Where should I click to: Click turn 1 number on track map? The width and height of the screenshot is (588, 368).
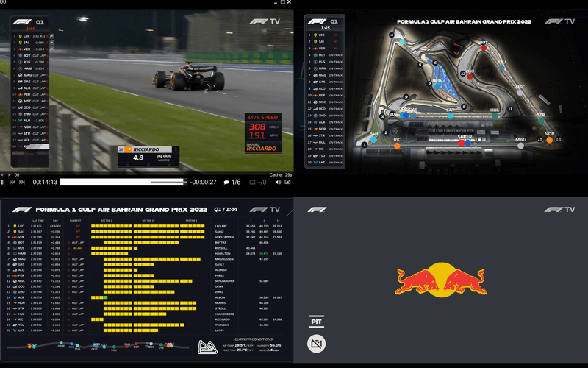tap(364, 144)
